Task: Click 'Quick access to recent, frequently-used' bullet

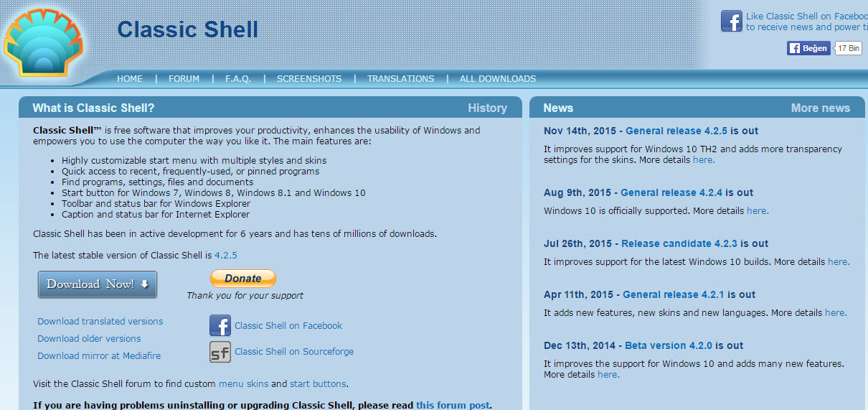Action: point(190,172)
